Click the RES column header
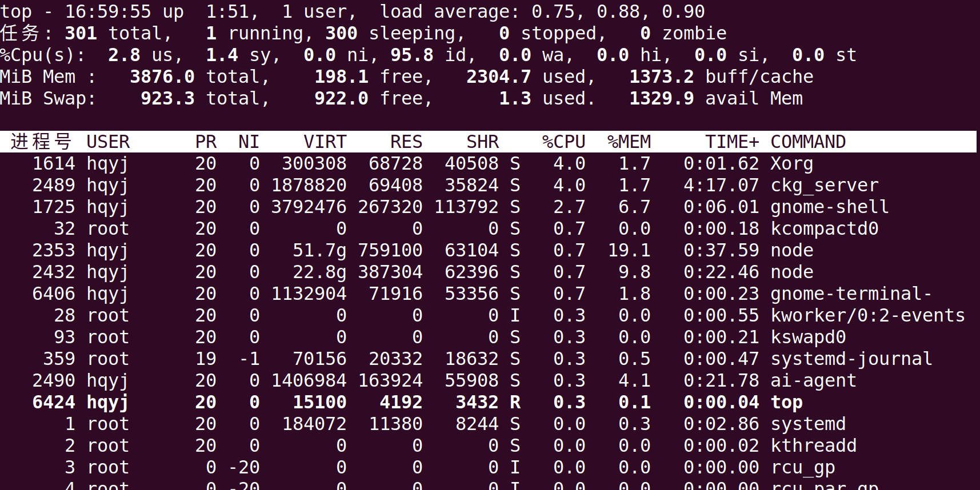Image resolution: width=980 pixels, height=490 pixels. pos(406,142)
